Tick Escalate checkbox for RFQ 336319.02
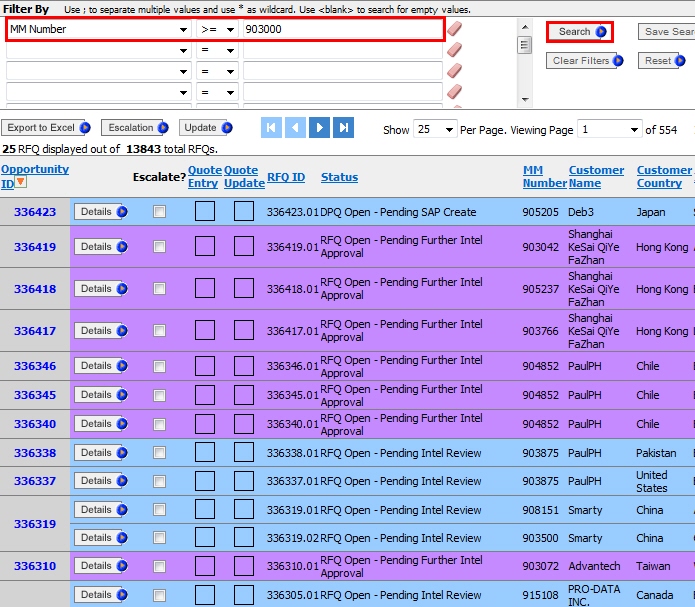 [x=160, y=538]
